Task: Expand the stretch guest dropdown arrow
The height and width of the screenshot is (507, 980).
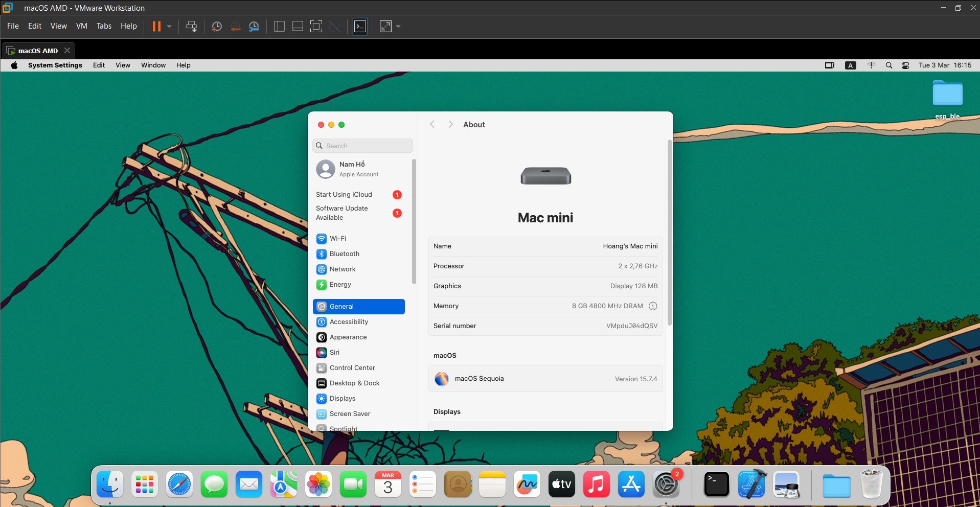Action: point(398,27)
